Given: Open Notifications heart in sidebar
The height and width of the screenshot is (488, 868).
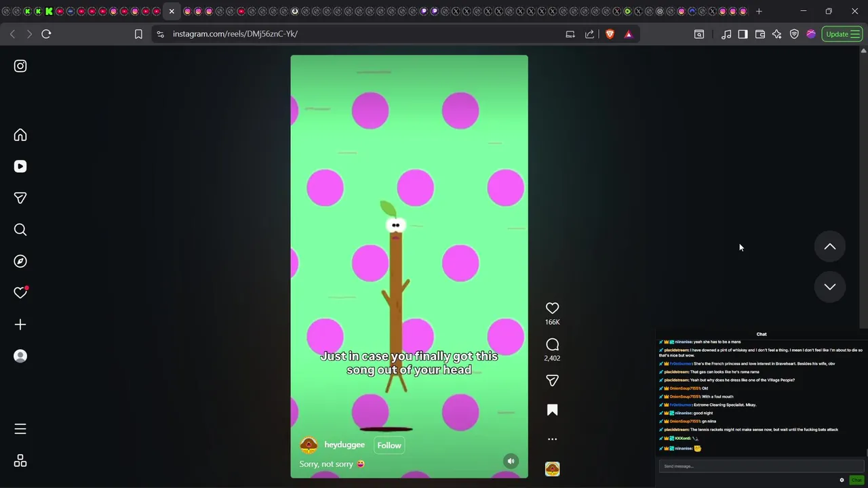Looking at the screenshot, I should pyautogui.click(x=20, y=293).
